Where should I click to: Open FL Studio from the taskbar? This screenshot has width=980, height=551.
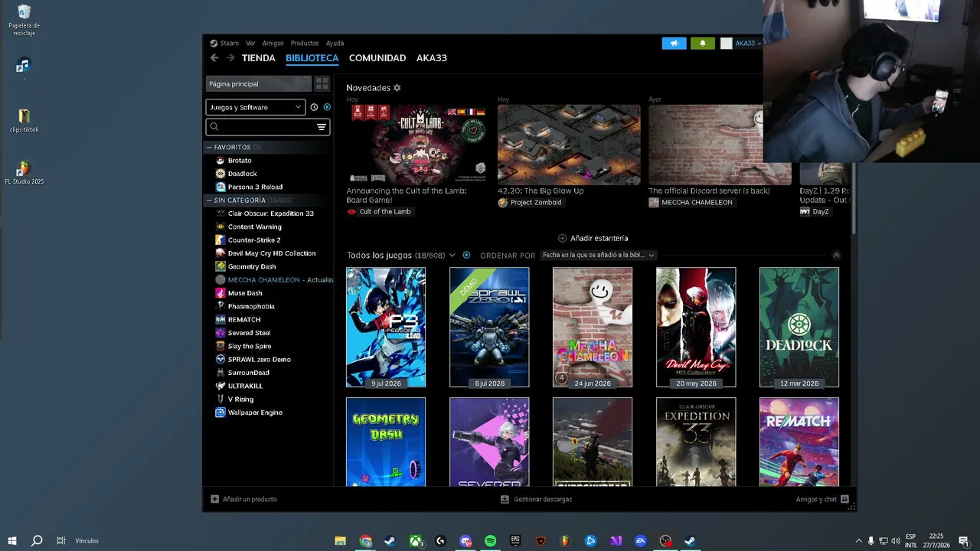click(x=566, y=541)
